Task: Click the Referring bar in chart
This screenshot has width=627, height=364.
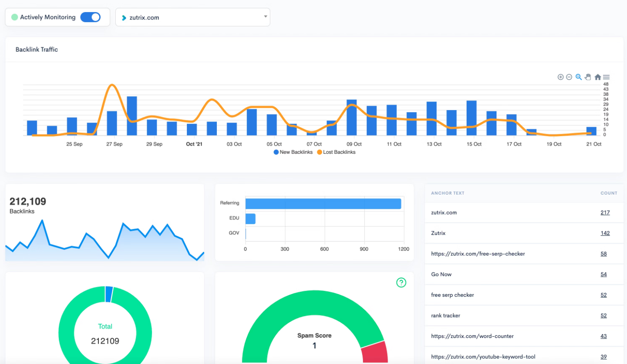Action: (x=323, y=204)
